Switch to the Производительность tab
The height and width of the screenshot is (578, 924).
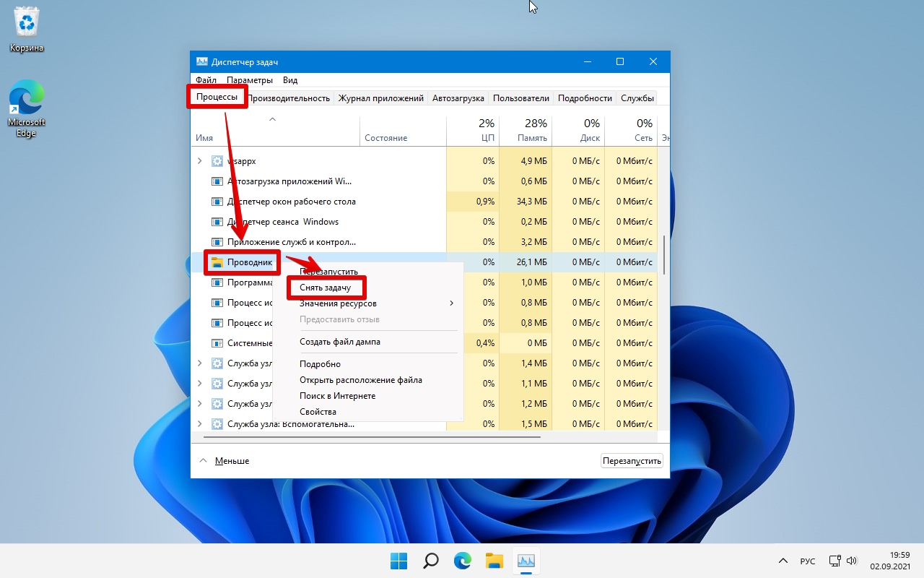click(x=289, y=98)
